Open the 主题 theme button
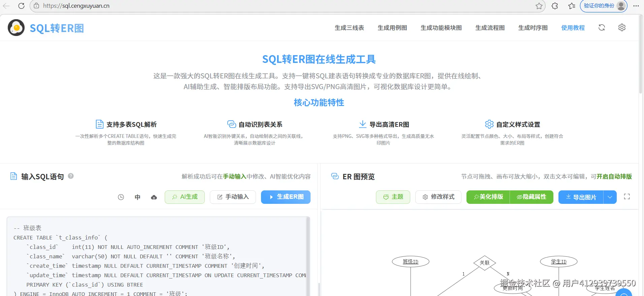 [393, 197]
